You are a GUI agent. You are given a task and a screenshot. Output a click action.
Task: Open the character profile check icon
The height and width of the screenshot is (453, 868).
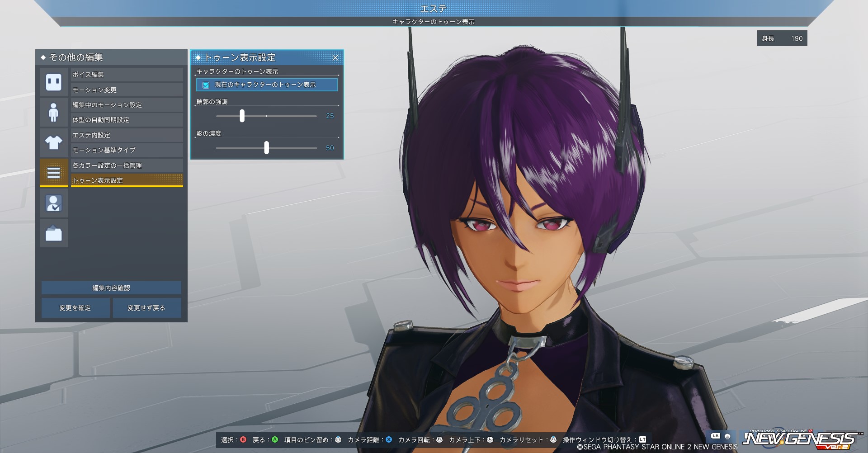pos(54,203)
